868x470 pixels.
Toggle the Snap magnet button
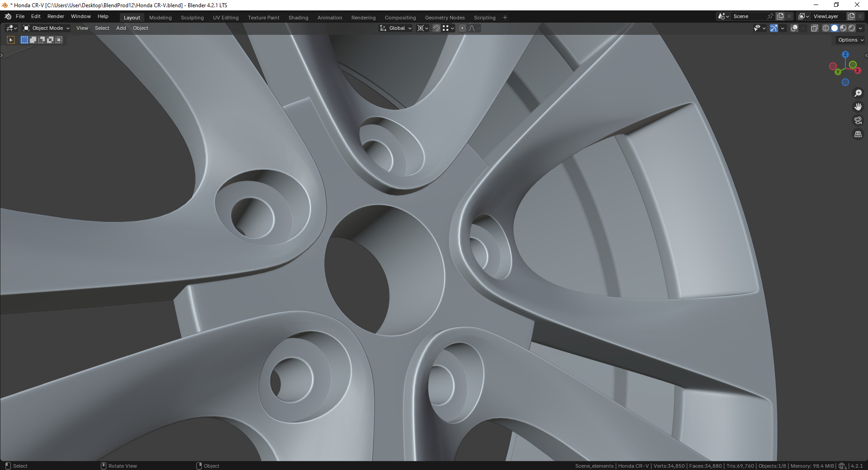(436, 28)
